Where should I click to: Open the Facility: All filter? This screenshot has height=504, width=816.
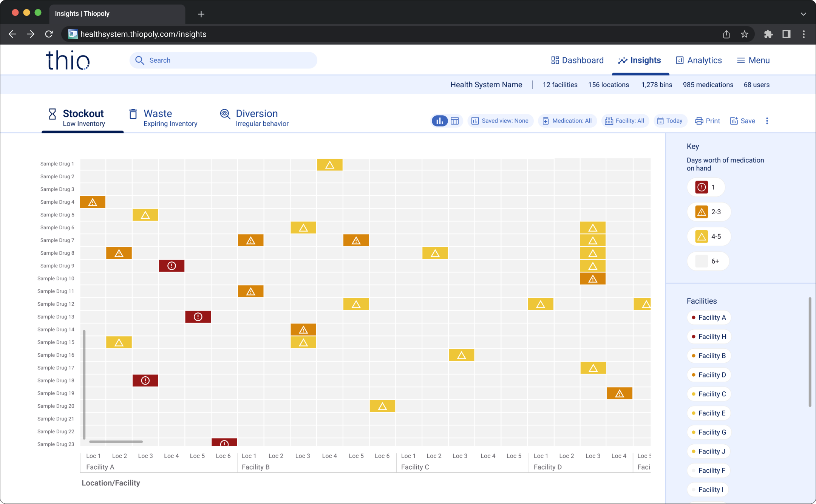tap(625, 121)
